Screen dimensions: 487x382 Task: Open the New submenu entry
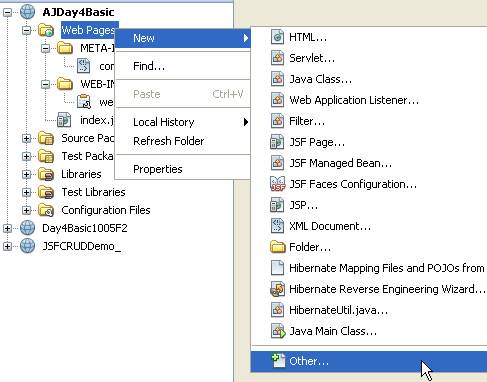coord(183,38)
